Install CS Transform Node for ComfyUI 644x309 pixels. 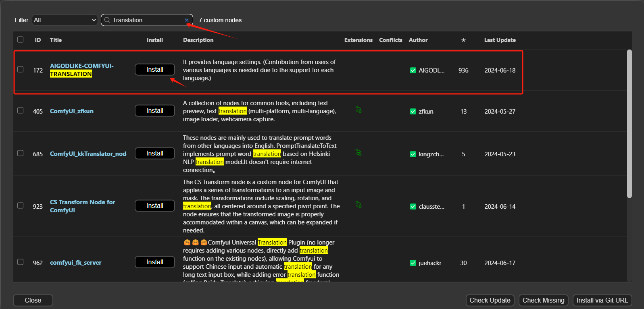155,206
